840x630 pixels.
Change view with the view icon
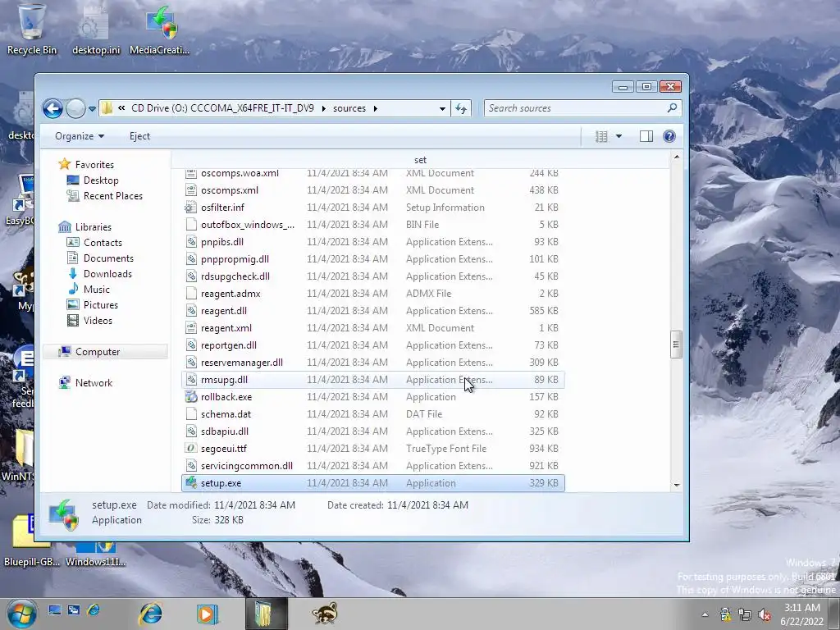[601, 136]
